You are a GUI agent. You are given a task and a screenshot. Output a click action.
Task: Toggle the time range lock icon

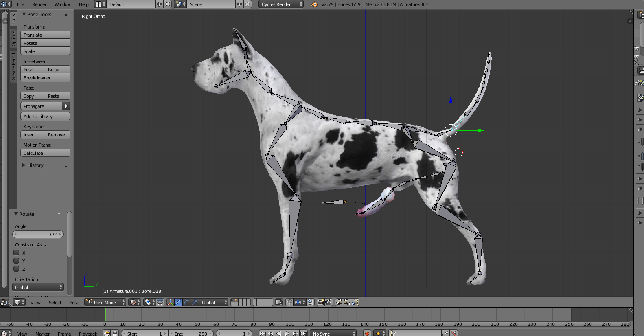pos(115,334)
